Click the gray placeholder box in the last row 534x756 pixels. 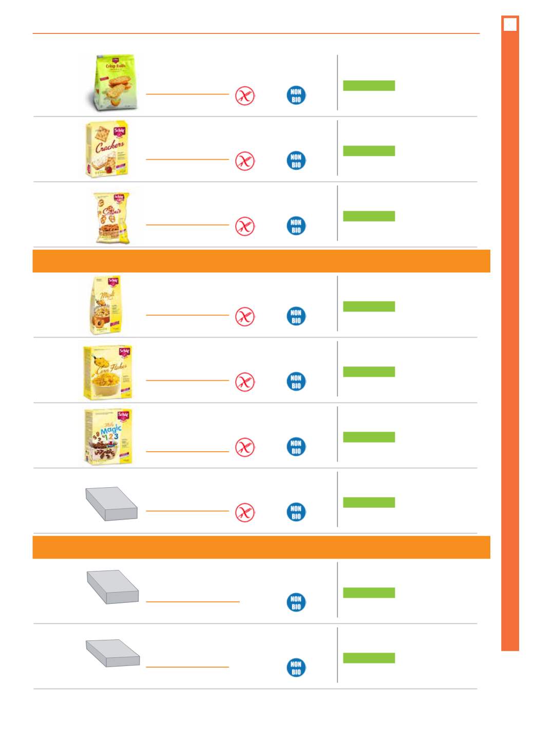pos(112,653)
